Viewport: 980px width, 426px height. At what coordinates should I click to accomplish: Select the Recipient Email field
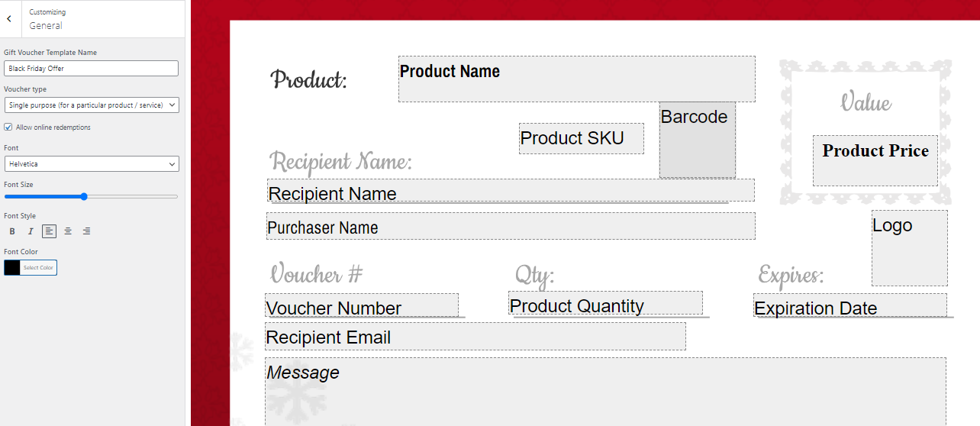tap(475, 337)
